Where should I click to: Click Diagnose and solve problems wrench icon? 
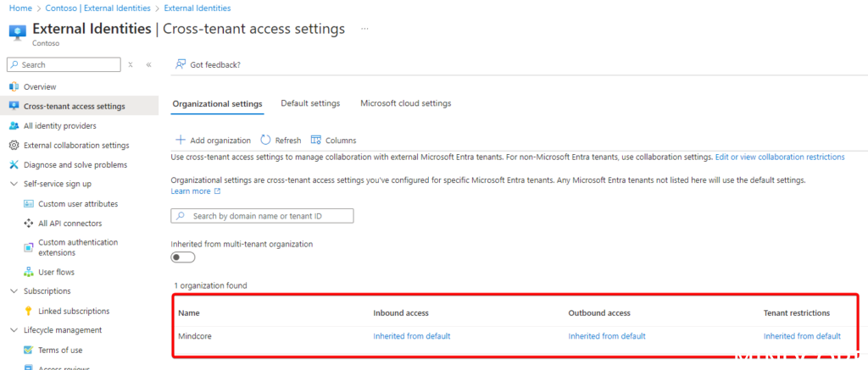pos(14,165)
